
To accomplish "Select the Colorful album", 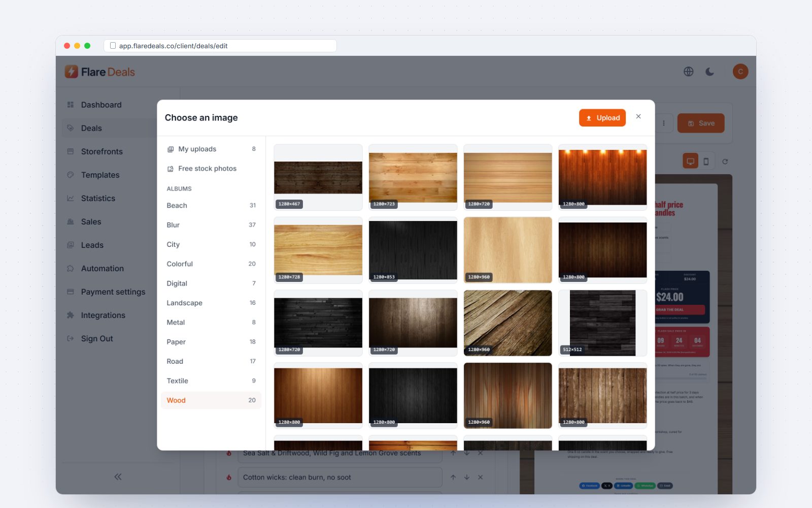I will (211, 264).
